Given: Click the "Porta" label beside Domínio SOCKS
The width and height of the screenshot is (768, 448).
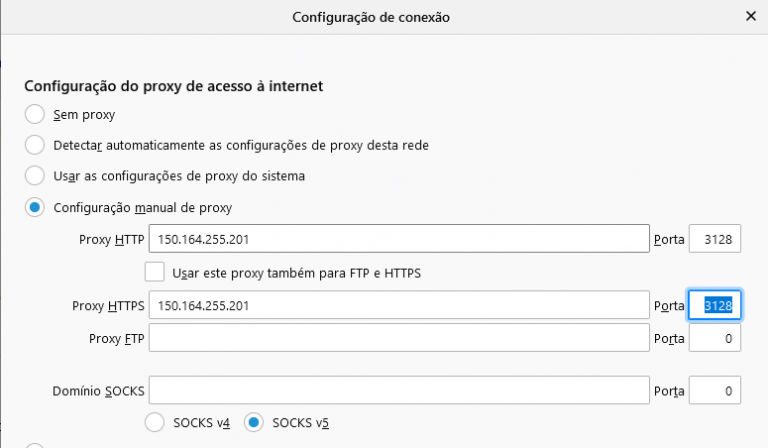Looking at the screenshot, I should 668,390.
